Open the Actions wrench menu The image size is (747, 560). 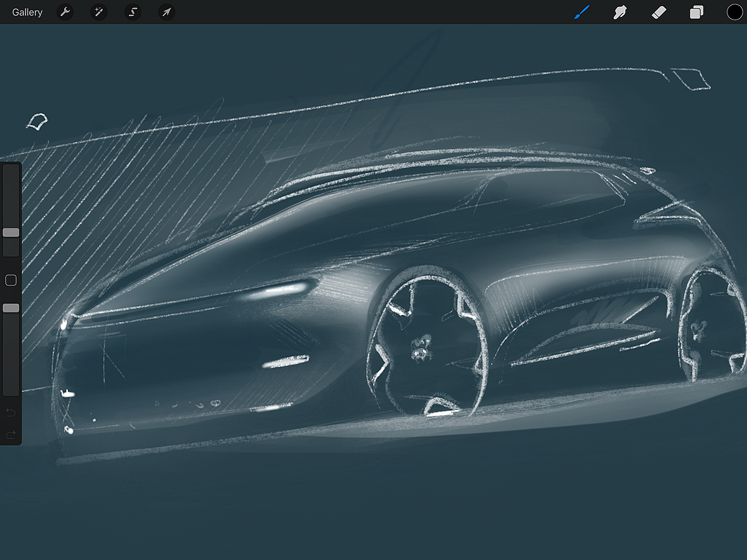click(x=65, y=12)
